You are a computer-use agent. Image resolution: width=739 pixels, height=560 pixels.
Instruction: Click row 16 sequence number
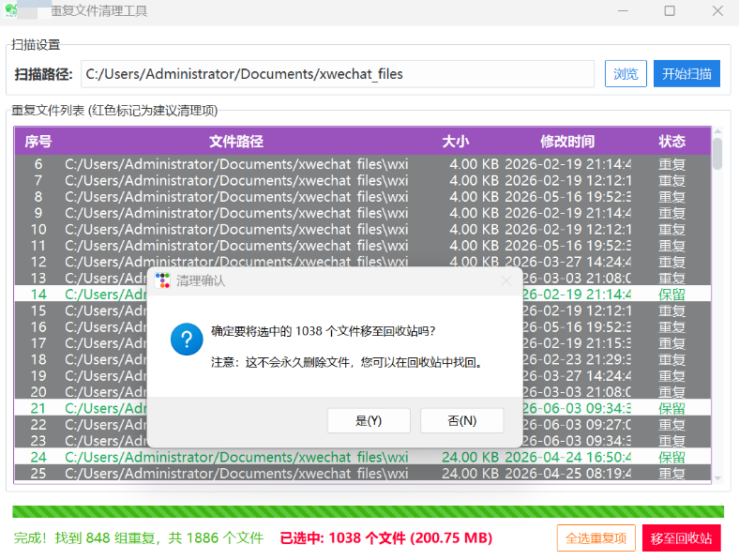(x=38, y=326)
